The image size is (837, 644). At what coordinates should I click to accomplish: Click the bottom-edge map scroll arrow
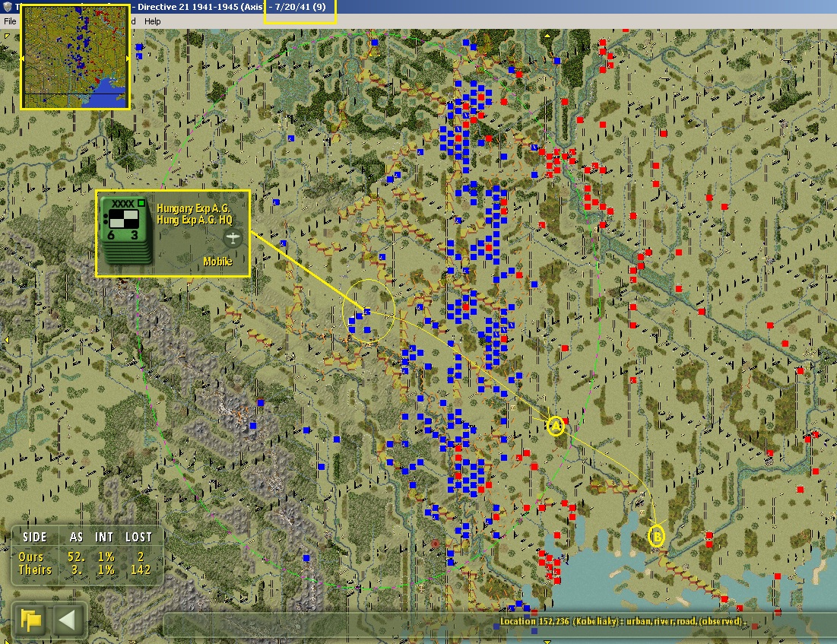click(547, 641)
